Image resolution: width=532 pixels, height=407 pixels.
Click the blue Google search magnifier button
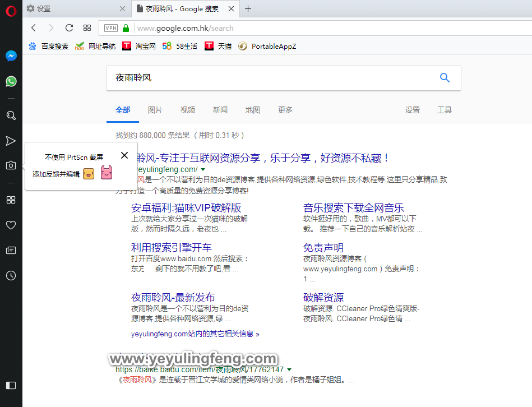445,78
